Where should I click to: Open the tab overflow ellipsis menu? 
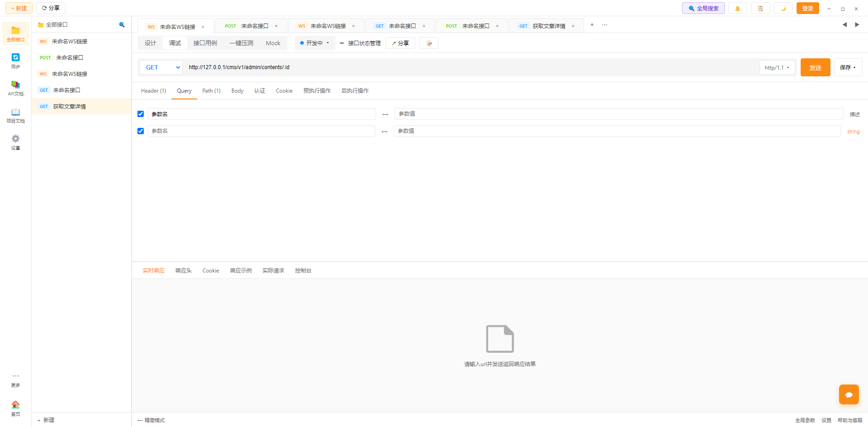[604, 25]
